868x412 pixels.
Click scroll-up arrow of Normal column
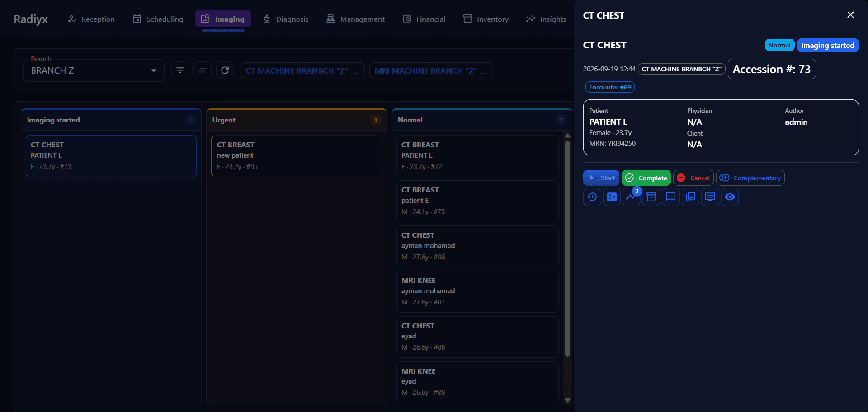point(567,136)
